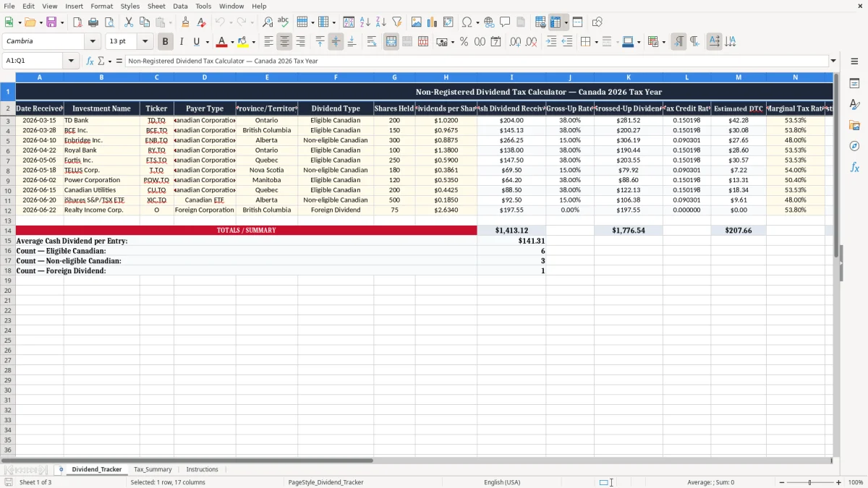Toggle Print Preview

(109, 22)
